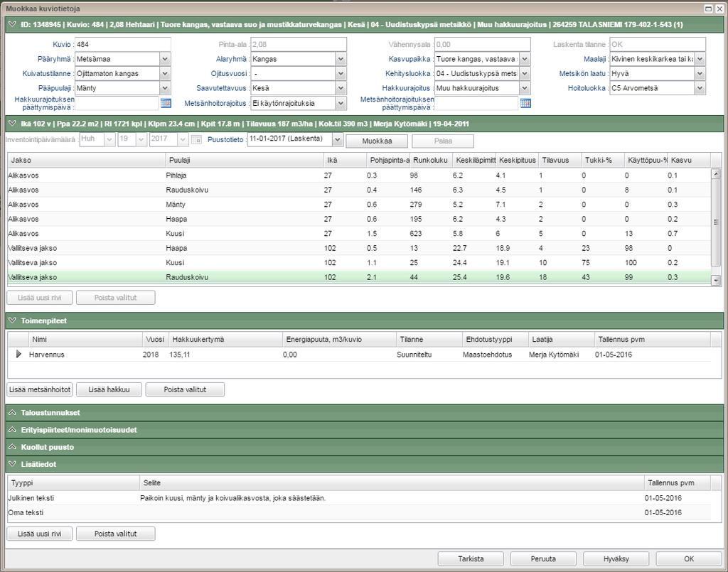Select the Alikasvos Mänty row

358,205
